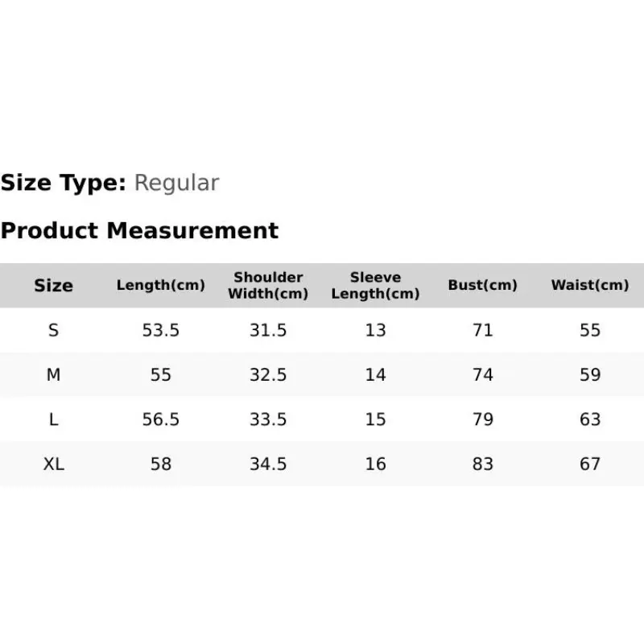Select the S size row label
The height and width of the screenshot is (644, 644).
tap(53, 330)
